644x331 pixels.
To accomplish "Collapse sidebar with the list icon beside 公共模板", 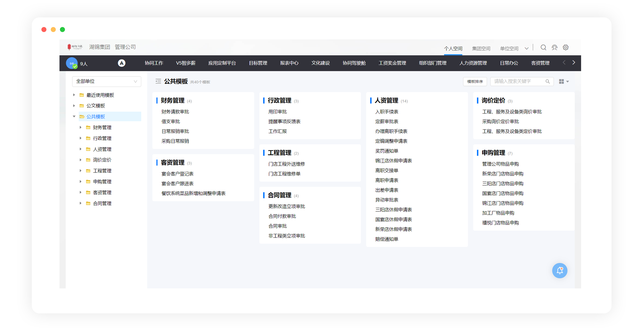I will [158, 81].
